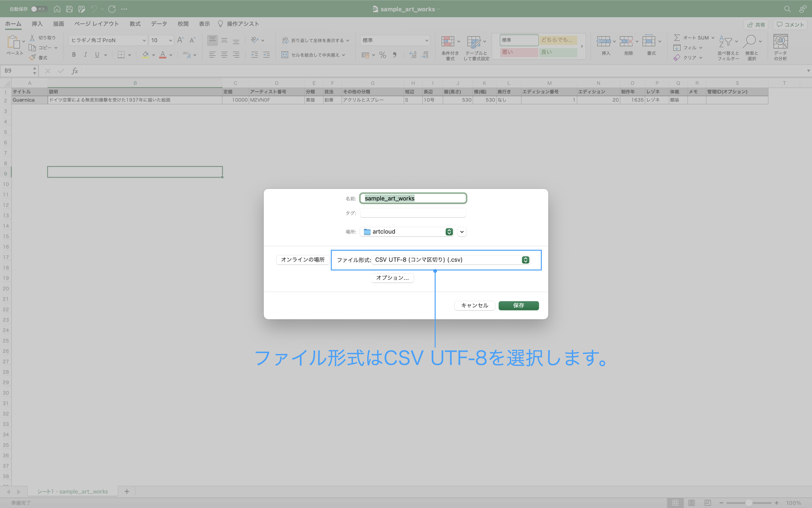Open the artcloud location dropdown
The image size is (812, 508).
(407, 232)
